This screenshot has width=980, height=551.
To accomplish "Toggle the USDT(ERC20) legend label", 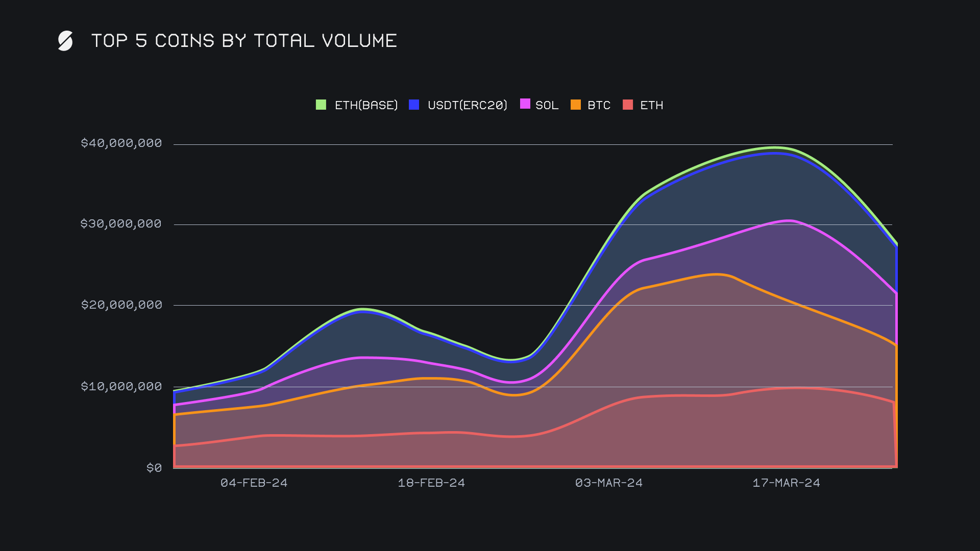I will [x=467, y=105].
